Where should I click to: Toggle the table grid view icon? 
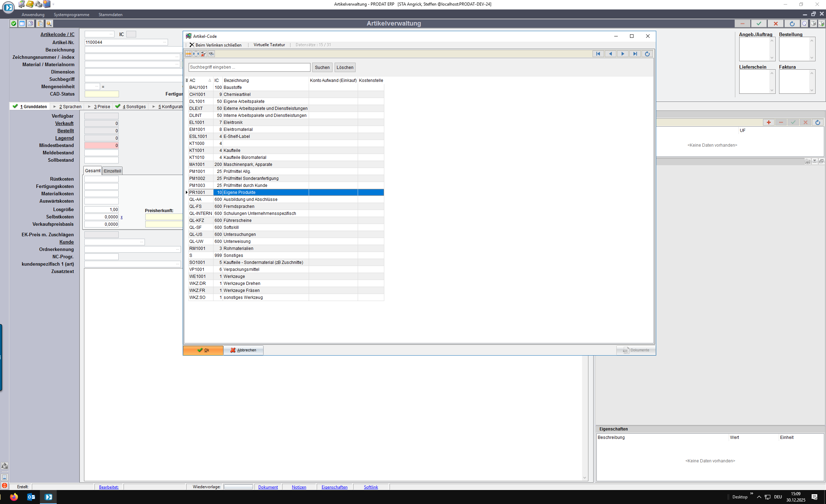click(188, 54)
